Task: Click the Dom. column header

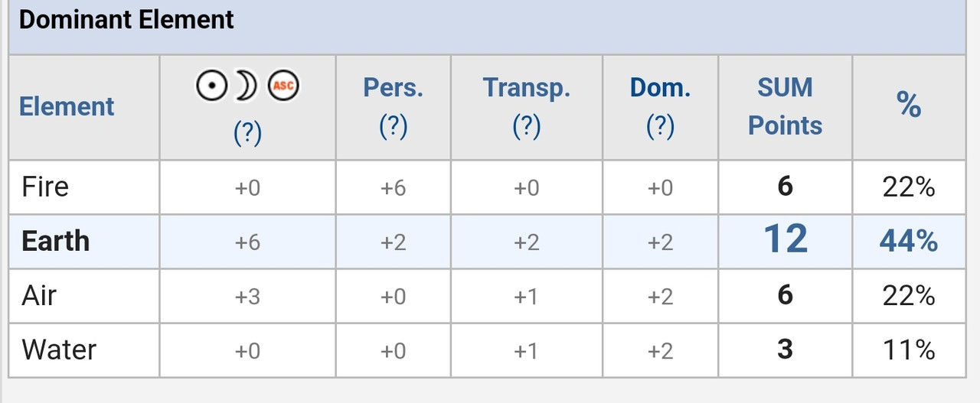Action: pyautogui.click(x=660, y=88)
